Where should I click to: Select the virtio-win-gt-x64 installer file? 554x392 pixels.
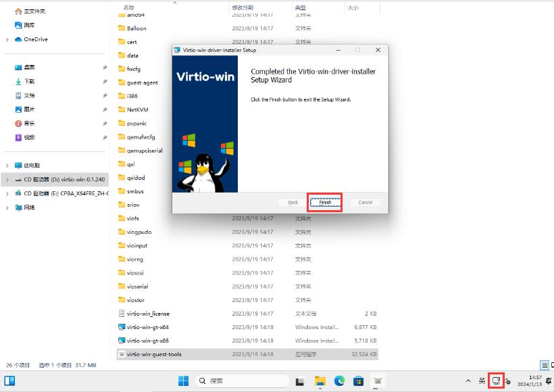pos(147,327)
